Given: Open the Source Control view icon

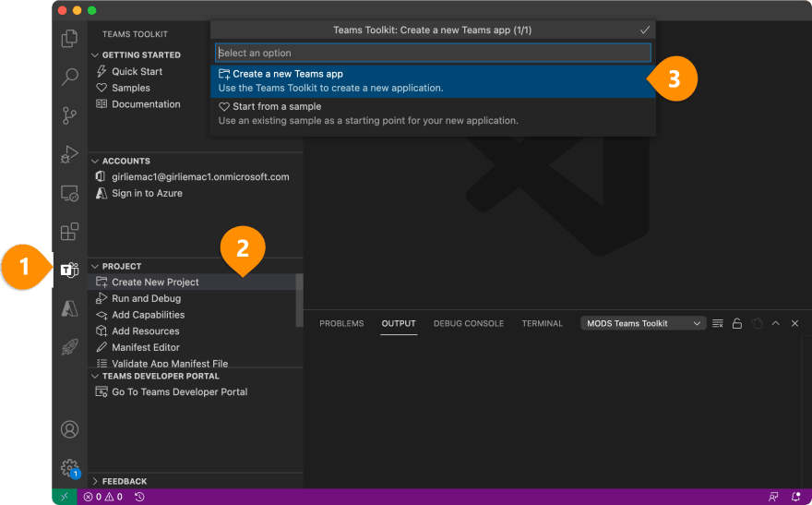Looking at the screenshot, I should point(69,115).
